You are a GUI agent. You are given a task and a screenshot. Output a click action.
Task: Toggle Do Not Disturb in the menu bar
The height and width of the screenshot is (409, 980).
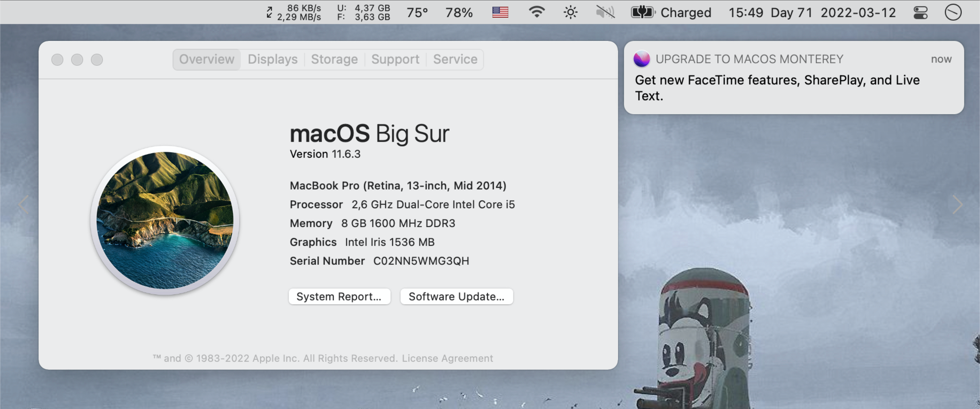click(x=953, y=13)
